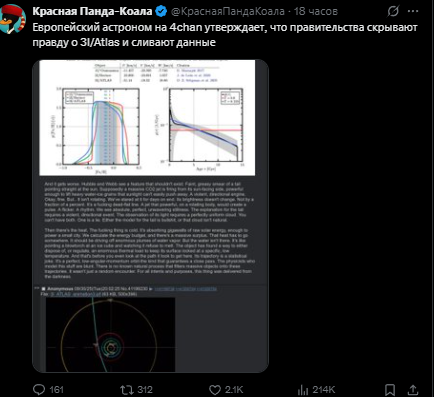This screenshot has width=434, height=397.
Task: Open the three-dots more options menu
Action: (x=413, y=11)
